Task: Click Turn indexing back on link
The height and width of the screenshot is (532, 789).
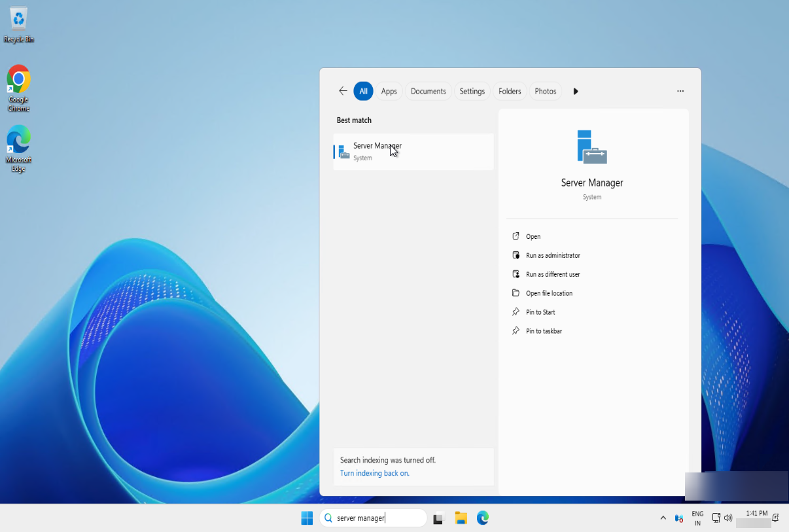Action: point(375,473)
